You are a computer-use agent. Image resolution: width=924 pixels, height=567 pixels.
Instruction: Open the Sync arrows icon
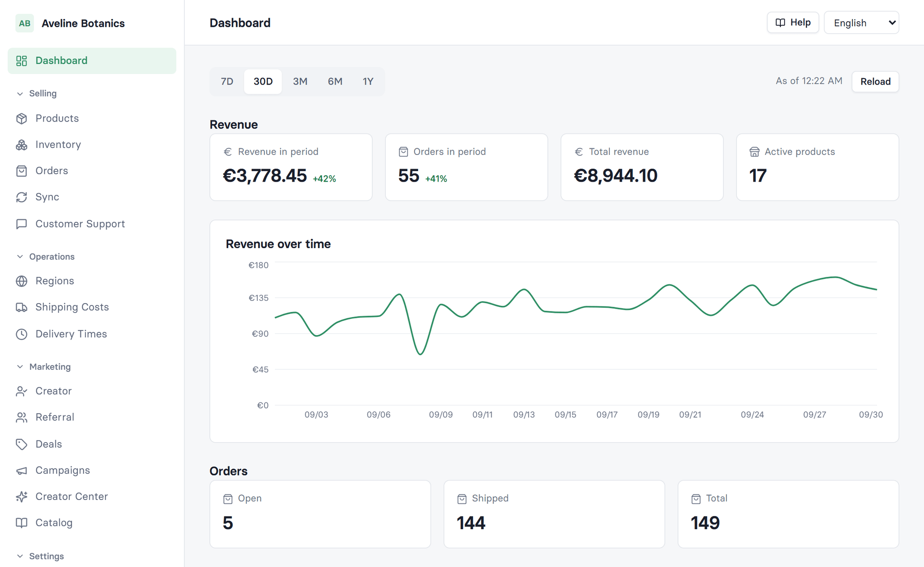[22, 197]
